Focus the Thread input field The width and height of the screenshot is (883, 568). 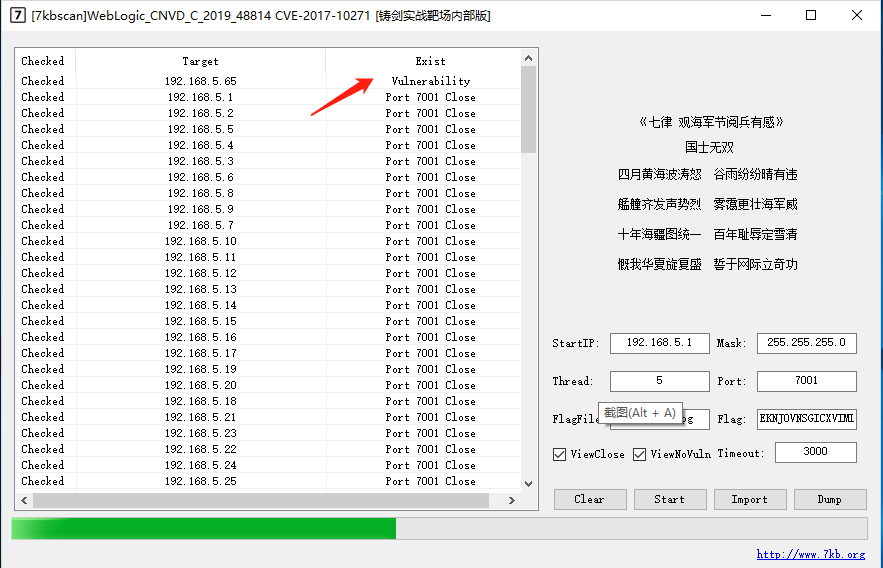pos(659,381)
